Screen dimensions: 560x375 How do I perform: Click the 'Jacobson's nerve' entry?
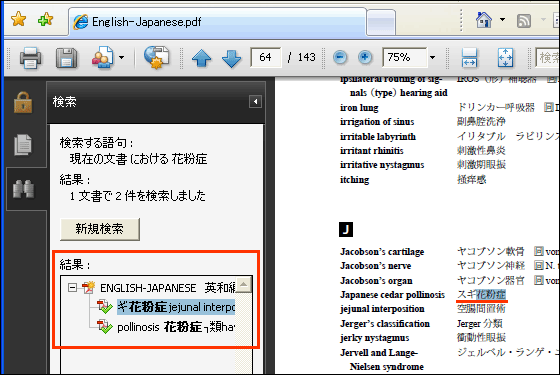point(375,266)
